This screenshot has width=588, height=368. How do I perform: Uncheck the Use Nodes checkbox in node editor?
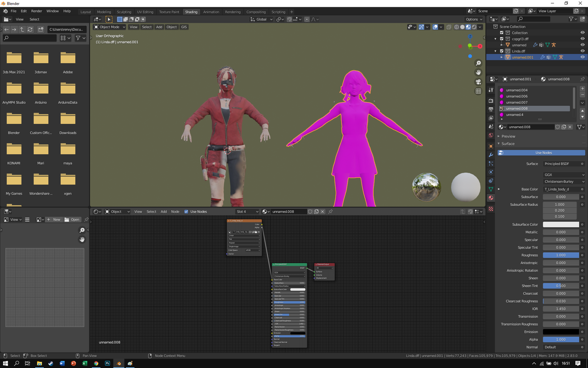pos(186,212)
